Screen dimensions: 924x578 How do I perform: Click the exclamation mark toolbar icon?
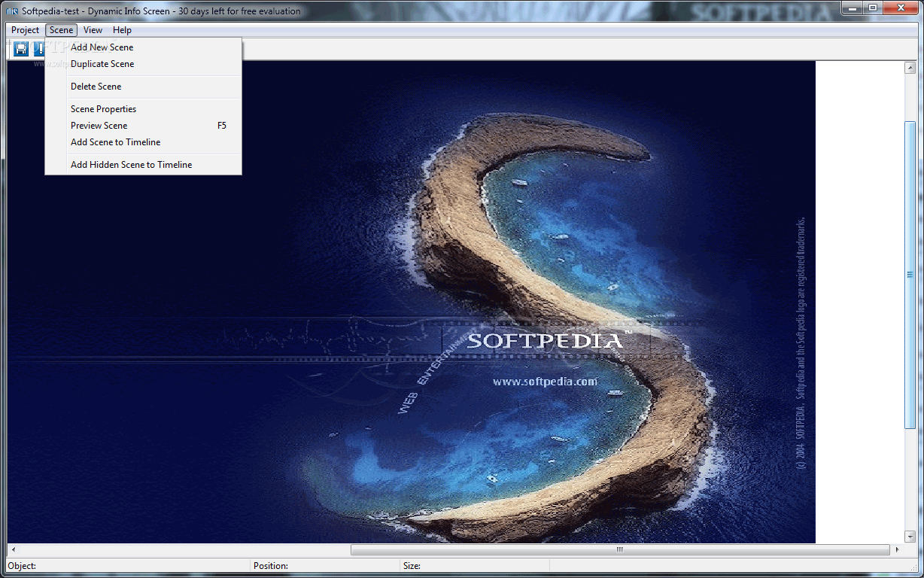pos(39,49)
